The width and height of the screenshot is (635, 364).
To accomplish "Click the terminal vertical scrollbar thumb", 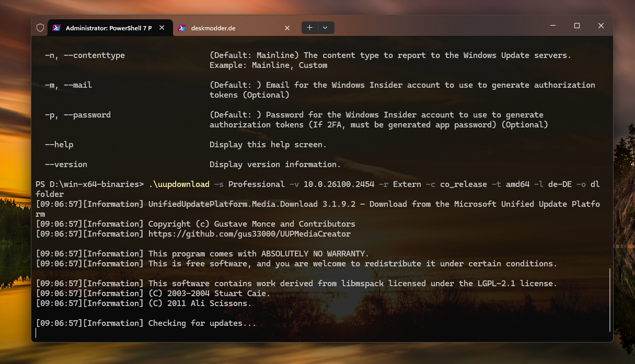I will click(609, 300).
